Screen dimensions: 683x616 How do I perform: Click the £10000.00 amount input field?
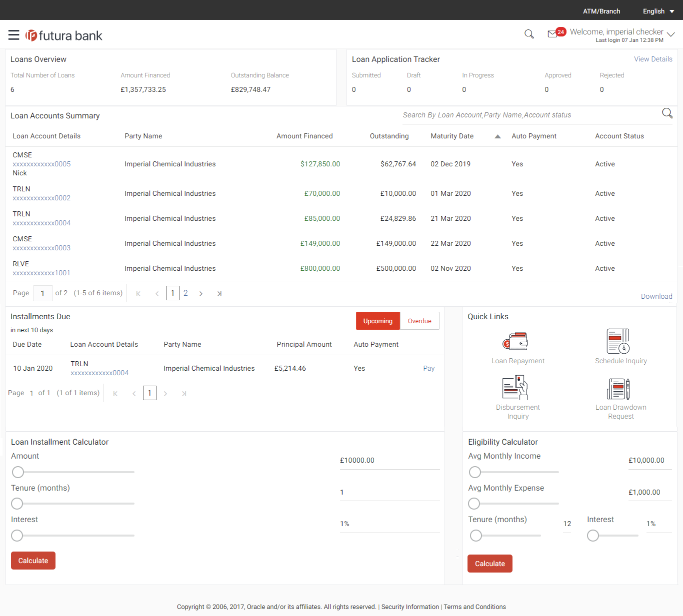389,460
